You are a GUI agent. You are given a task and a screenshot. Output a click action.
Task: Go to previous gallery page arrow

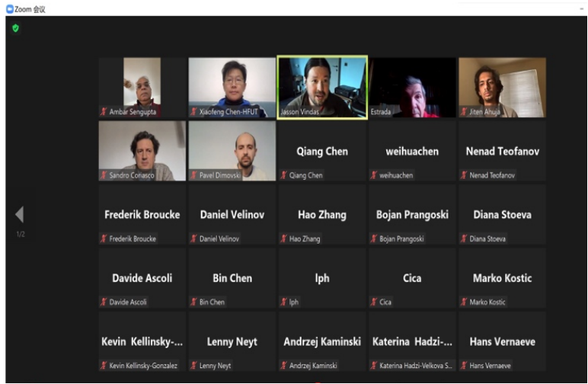point(20,215)
